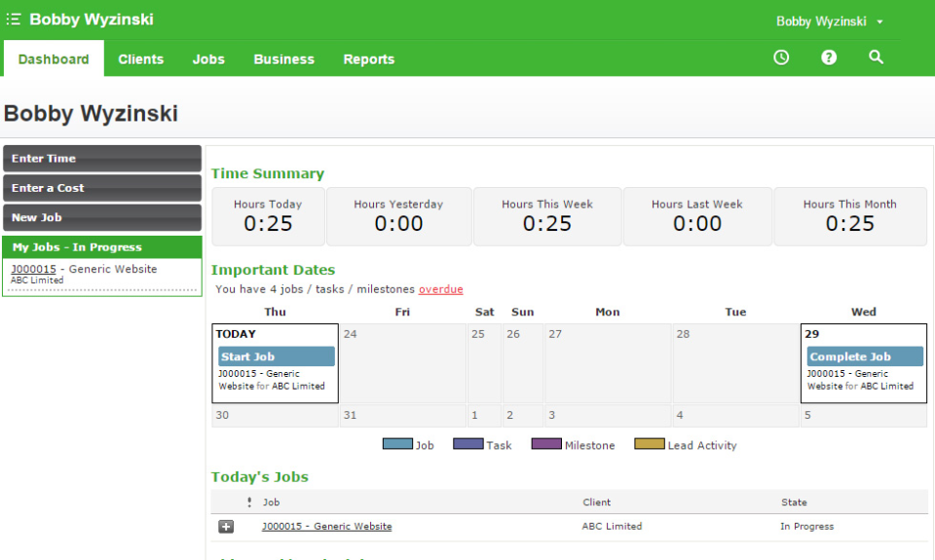
Task: Select calendar day 30
Action: (275, 416)
